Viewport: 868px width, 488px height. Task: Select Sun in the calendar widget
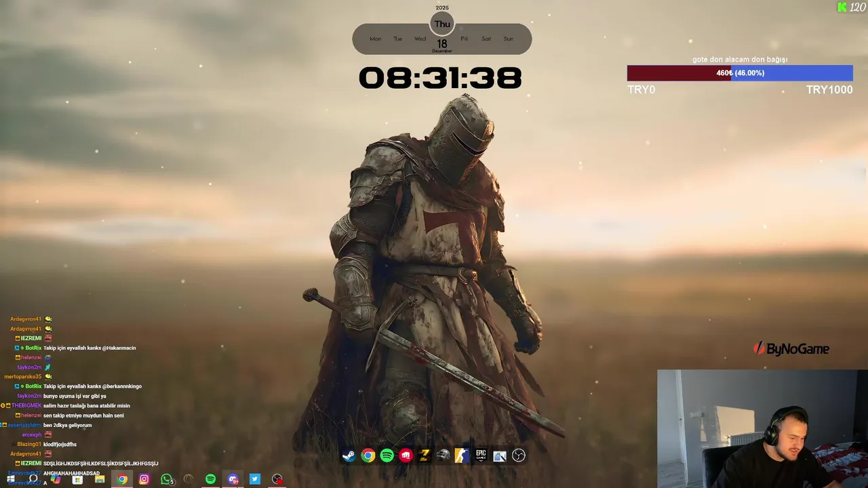[x=509, y=39]
